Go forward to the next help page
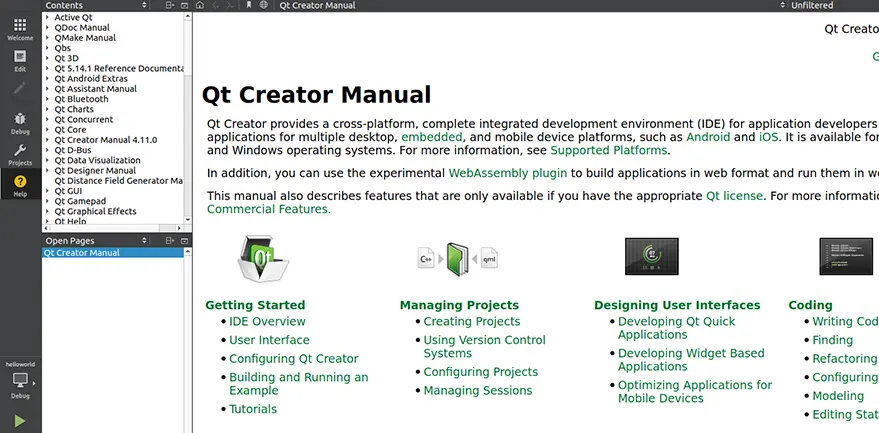 [229, 5]
